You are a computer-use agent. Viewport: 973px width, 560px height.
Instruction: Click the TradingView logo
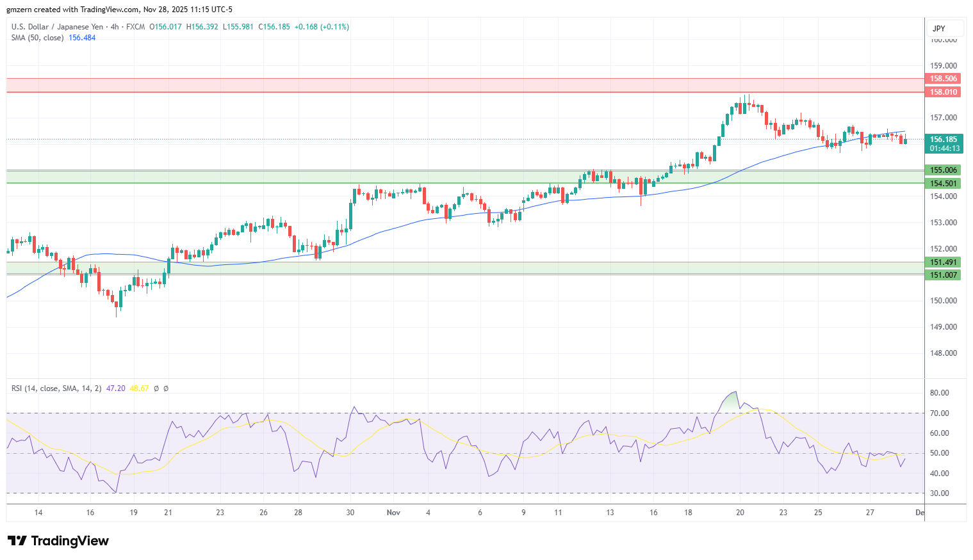tap(58, 541)
